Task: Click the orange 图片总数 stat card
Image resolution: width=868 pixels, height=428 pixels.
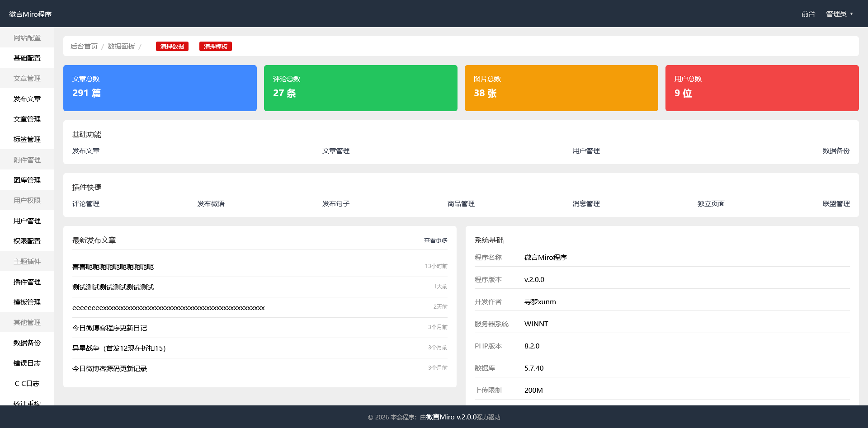Action: [561, 88]
